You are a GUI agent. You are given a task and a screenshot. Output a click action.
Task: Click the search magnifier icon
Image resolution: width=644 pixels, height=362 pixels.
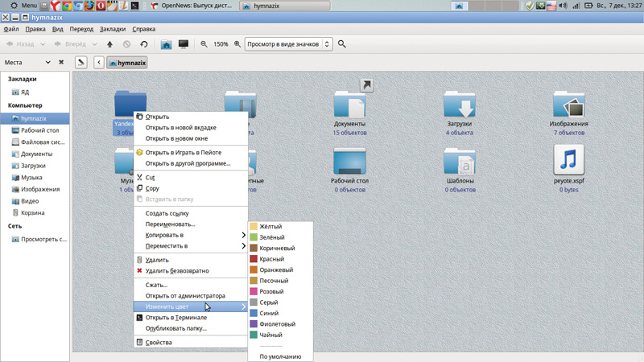coord(342,44)
